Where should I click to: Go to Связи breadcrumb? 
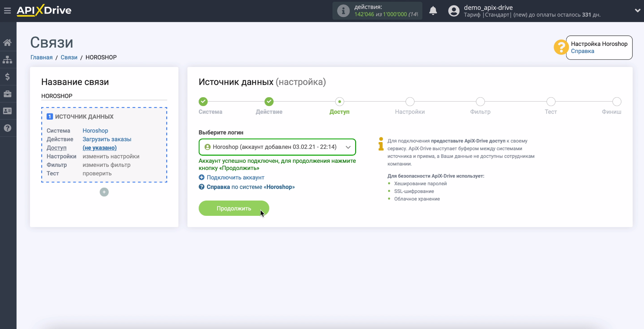[x=69, y=57]
